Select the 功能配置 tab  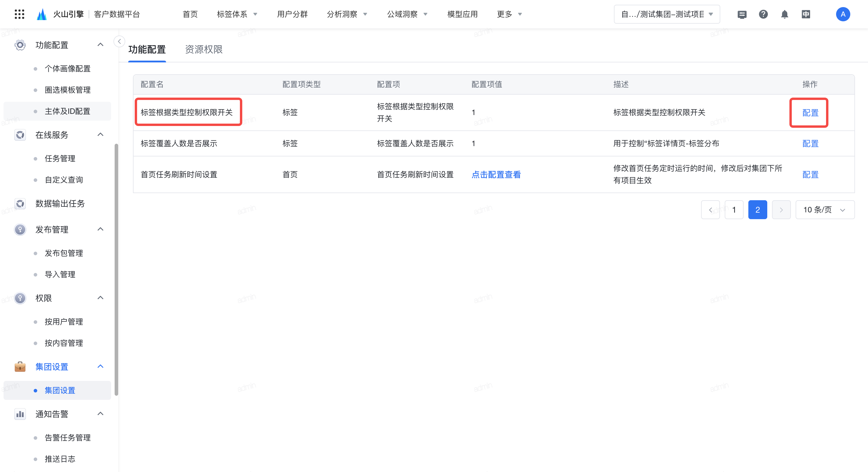tap(147, 49)
